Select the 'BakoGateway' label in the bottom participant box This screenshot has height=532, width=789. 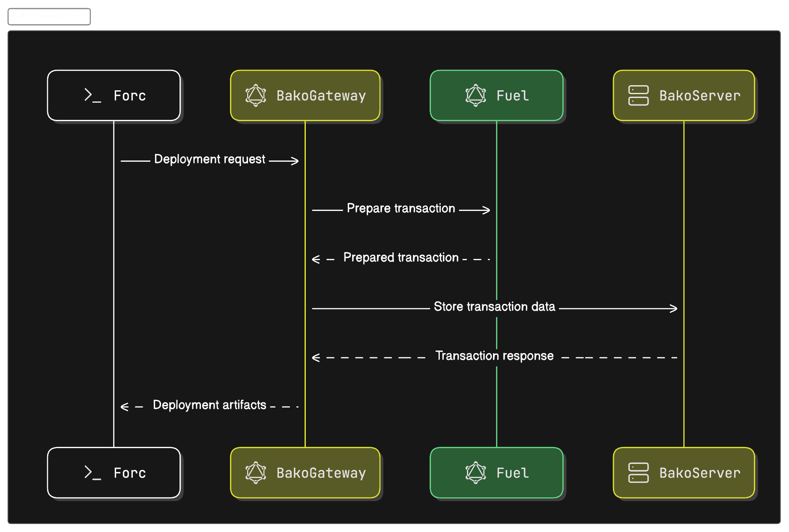(321, 473)
